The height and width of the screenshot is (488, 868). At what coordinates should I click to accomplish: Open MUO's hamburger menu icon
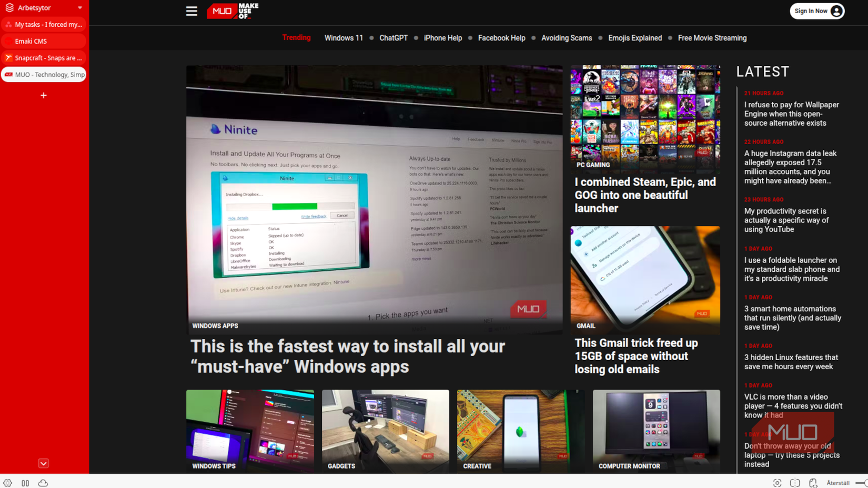[191, 11]
